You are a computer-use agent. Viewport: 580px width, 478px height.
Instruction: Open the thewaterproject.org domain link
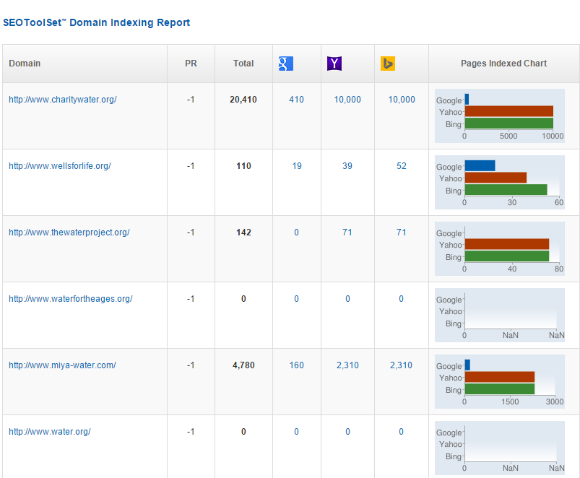(69, 232)
